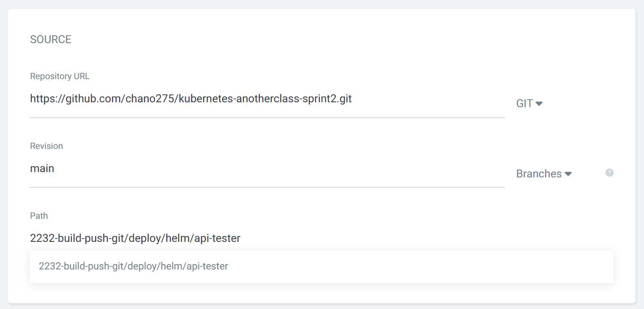Click the Path field label
The height and width of the screenshot is (309, 644).
(x=39, y=216)
